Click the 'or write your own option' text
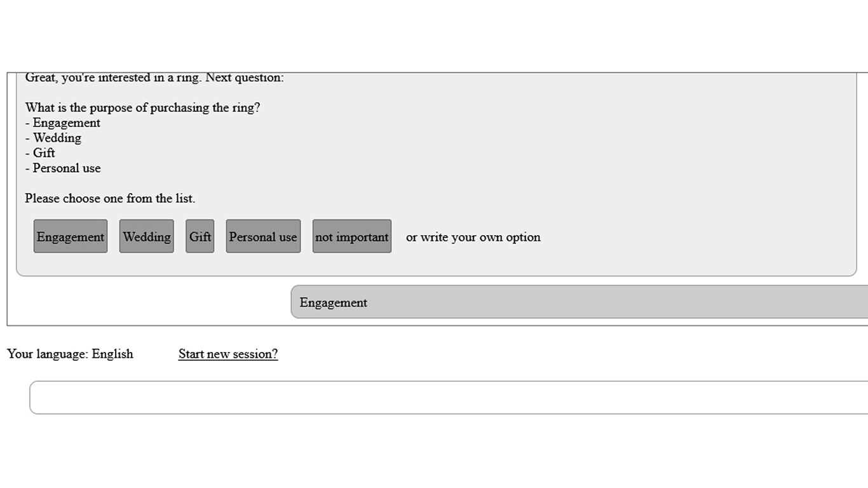This screenshot has width=868, height=488. pos(473,237)
